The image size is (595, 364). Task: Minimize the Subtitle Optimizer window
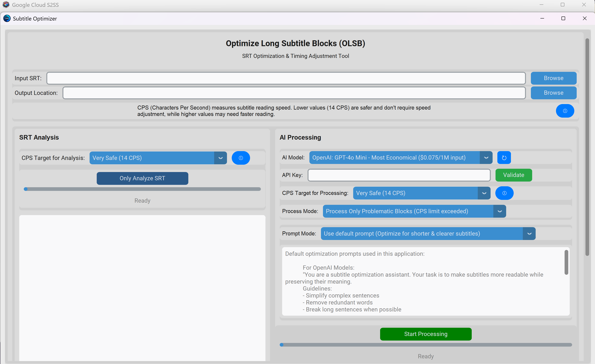(x=542, y=19)
